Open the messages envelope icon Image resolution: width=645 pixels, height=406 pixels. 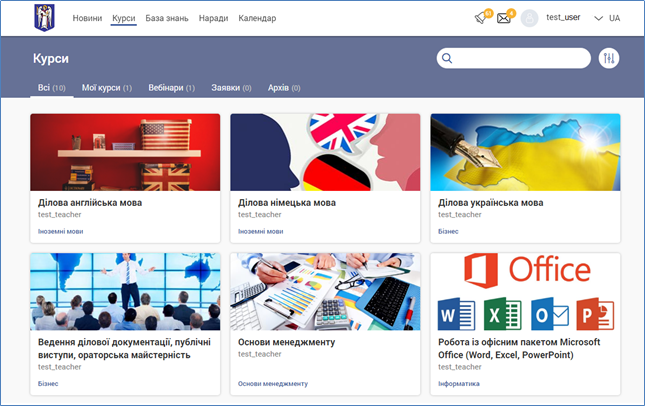point(504,18)
